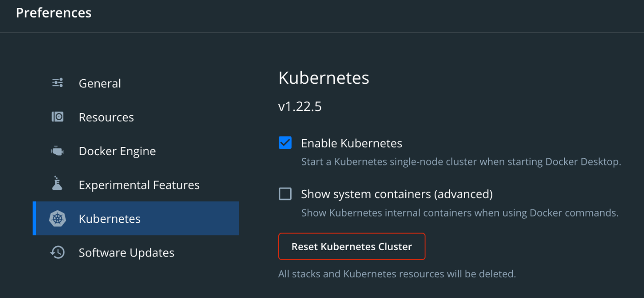Click the 'Start a Kubernetes single-node cluster' description
The width and height of the screenshot is (644, 298).
461,162
